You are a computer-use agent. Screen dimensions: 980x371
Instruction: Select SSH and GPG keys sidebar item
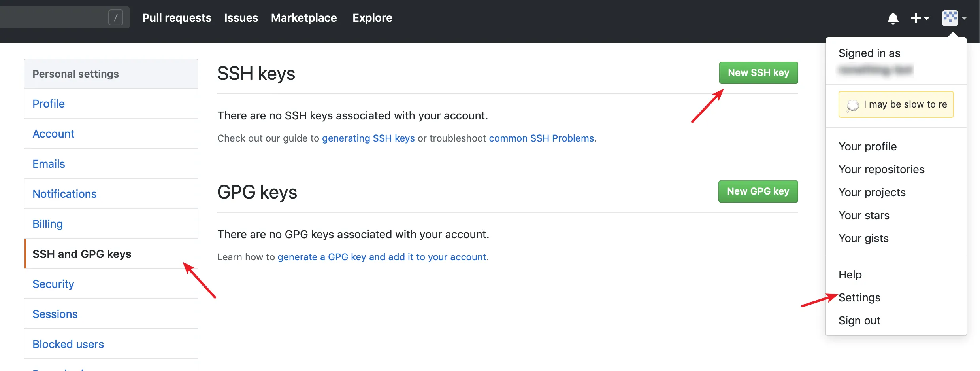point(111,254)
